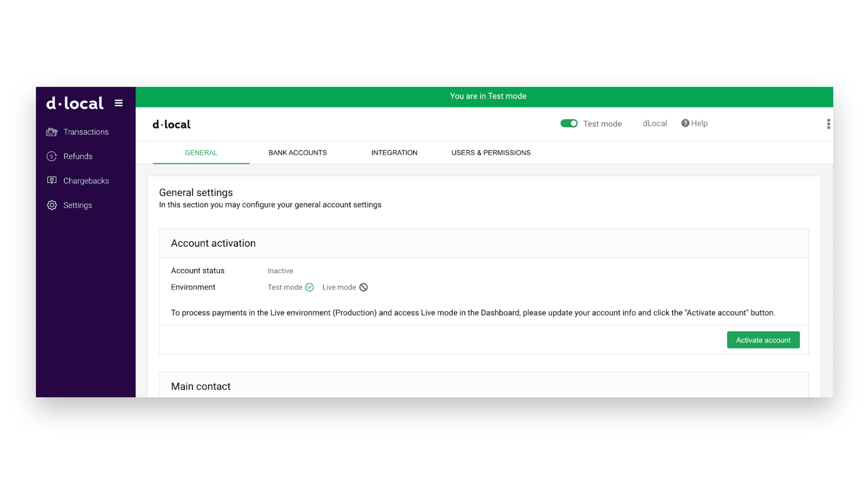Click the 'To process payments in the Live environment' text
868x483 pixels.
[x=473, y=313]
